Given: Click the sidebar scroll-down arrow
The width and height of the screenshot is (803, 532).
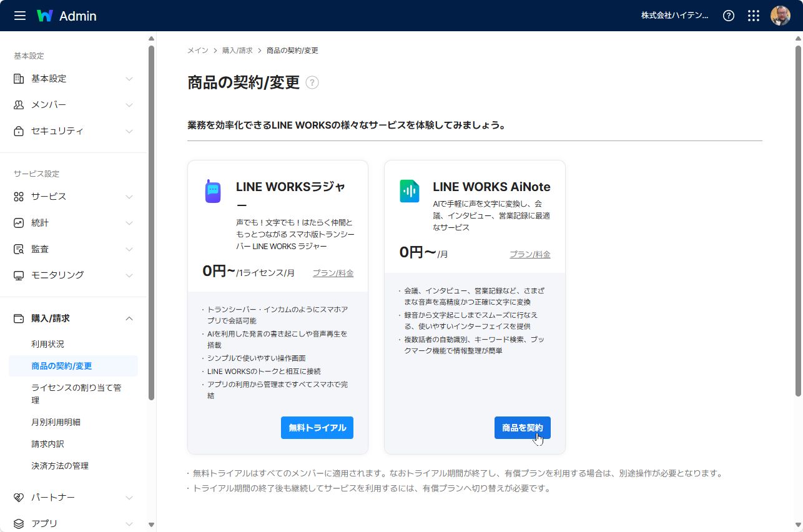Looking at the screenshot, I should coord(151,525).
